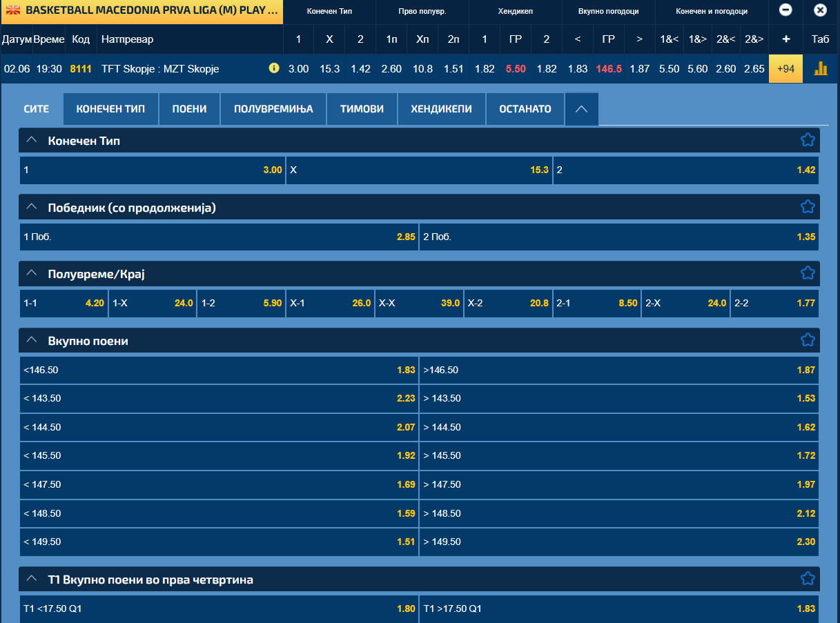This screenshot has height=623, width=840.
Task: Switch to the КОНЕЧЕН ТИП tab
Action: pyautogui.click(x=110, y=109)
